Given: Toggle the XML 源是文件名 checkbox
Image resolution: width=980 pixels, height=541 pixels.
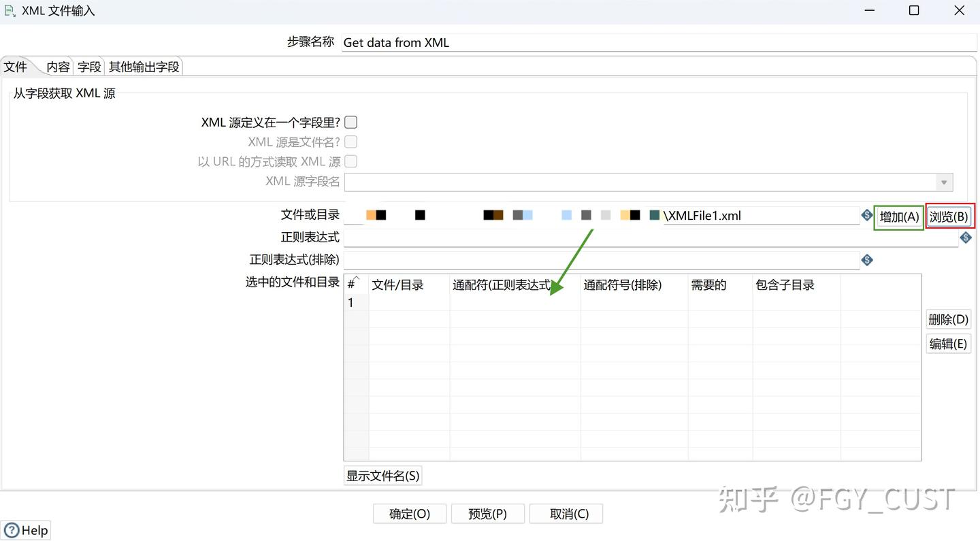Looking at the screenshot, I should coord(350,142).
